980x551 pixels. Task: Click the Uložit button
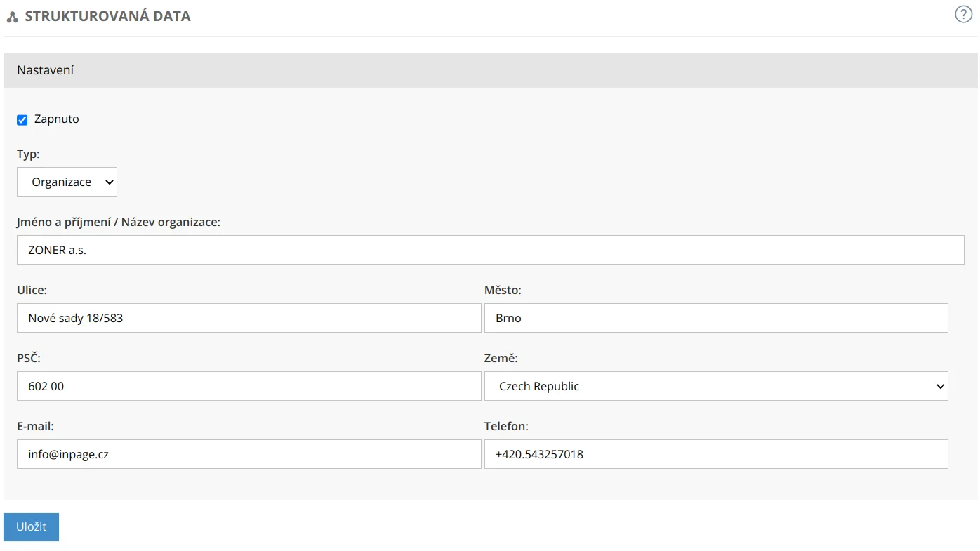click(31, 527)
